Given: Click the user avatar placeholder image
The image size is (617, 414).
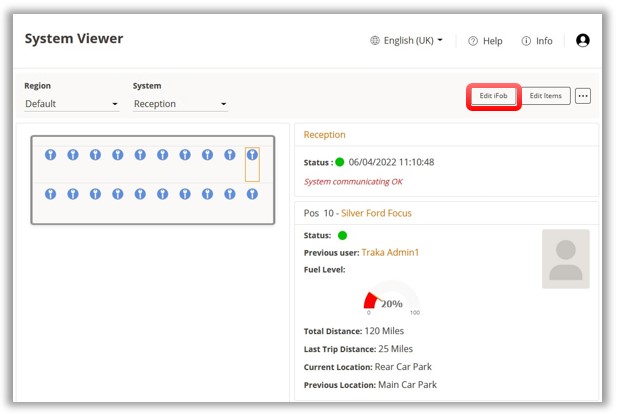Looking at the screenshot, I should coord(565,259).
